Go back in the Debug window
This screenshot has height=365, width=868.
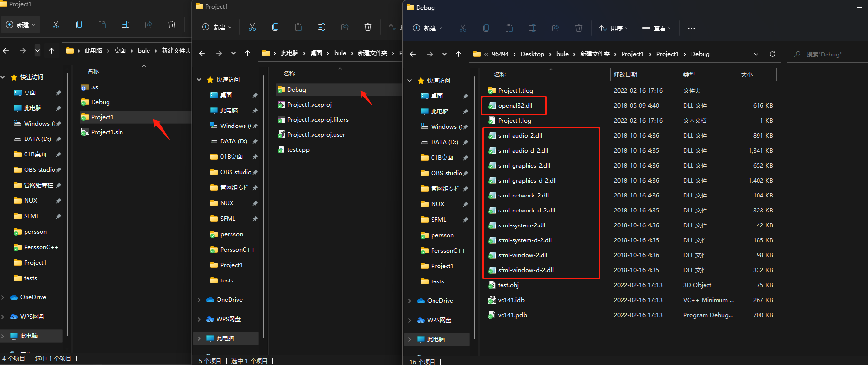pyautogui.click(x=413, y=54)
